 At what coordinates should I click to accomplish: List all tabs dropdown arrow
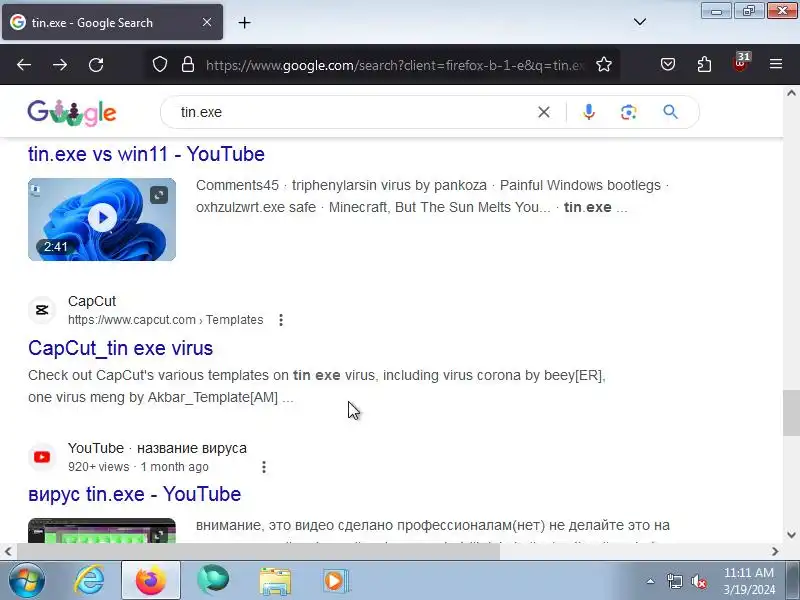pyautogui.click(x=640, y=22)
